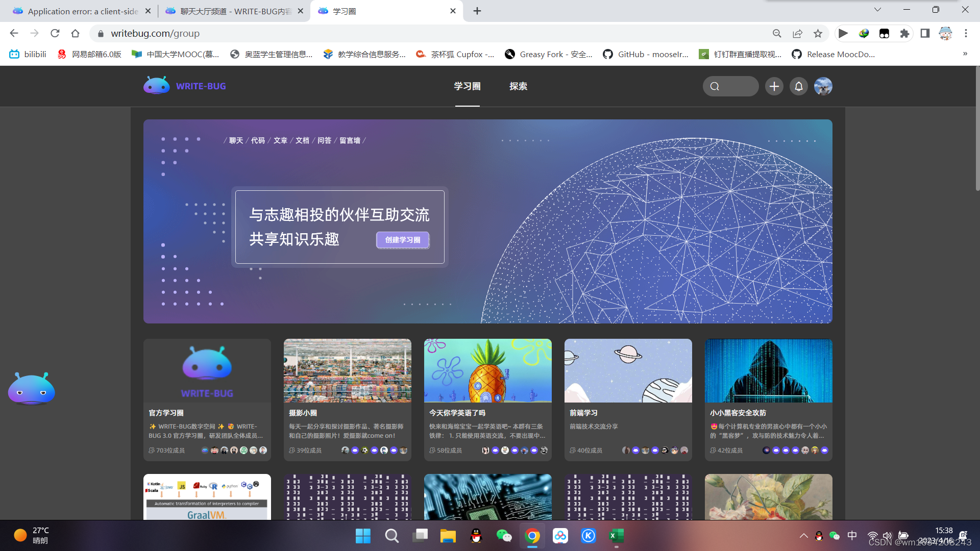Click the WRITE-BUG mascot floating icon

coord(31,390)
